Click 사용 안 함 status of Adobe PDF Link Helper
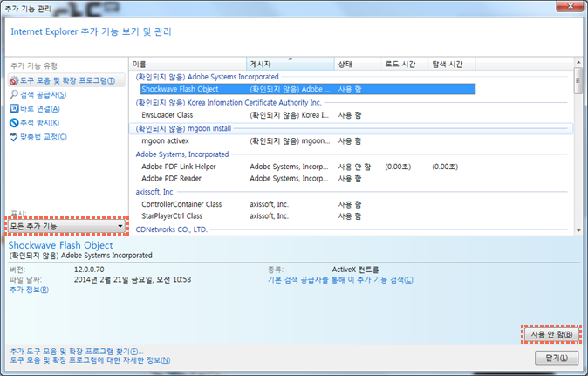 (354, 167)
